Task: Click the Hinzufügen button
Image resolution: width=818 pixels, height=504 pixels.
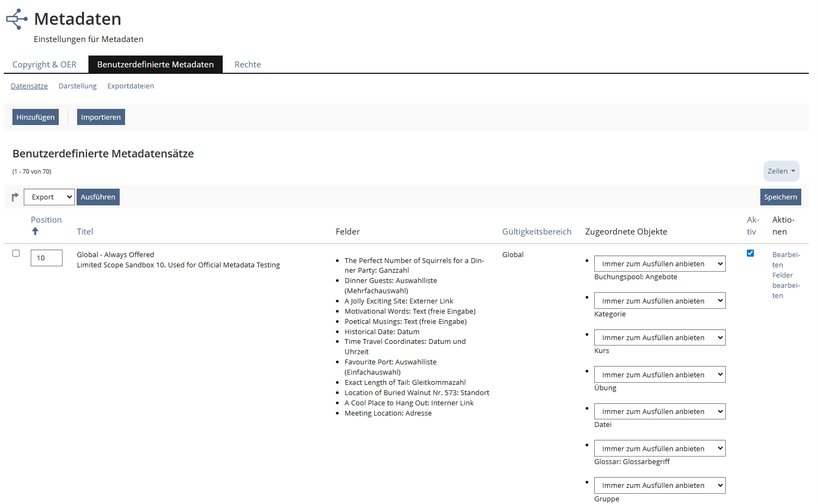Action: tap(36, 118)
